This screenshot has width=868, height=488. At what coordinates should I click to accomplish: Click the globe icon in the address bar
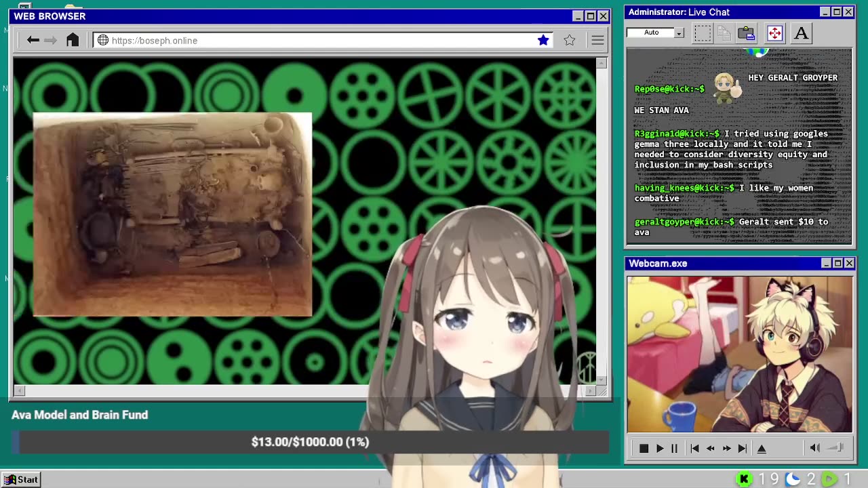(103, 41)
